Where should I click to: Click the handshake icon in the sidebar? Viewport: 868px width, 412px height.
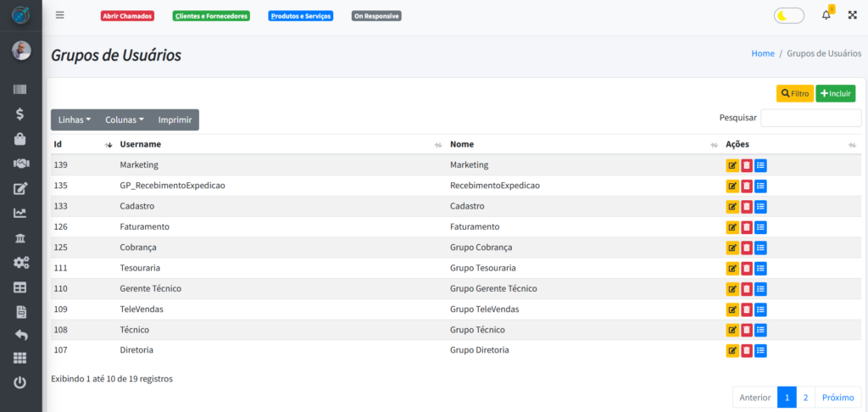click(20, 164)
